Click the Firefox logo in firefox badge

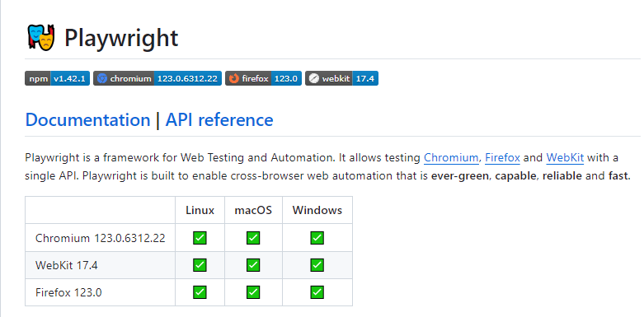pos(234,78)
